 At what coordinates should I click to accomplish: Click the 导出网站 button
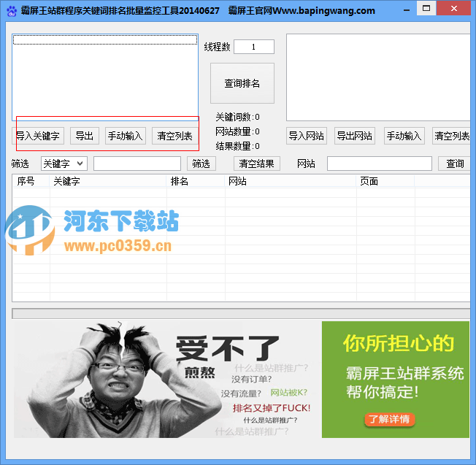(355, 136)
